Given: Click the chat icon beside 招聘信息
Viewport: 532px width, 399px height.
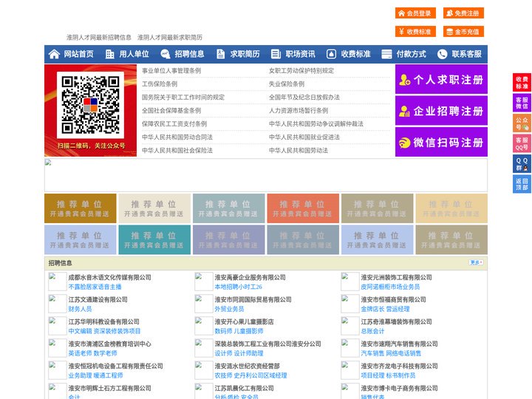Looking at the screenshot, I should (x=166, y=54).
